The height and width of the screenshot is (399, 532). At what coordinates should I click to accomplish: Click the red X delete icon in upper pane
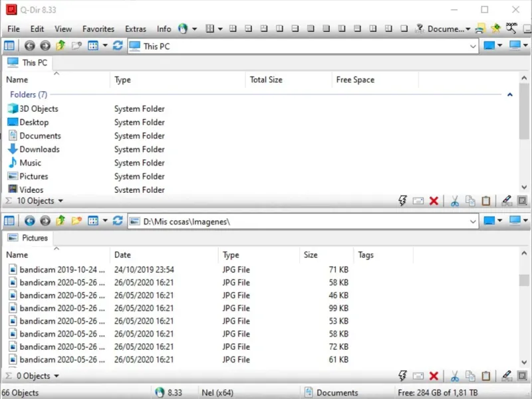tap(434, 201)
